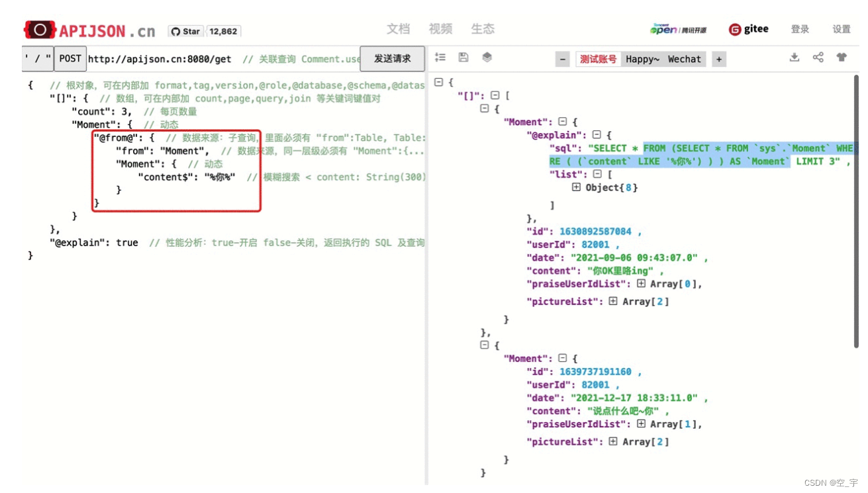Open the 文档 (docs) menu item
This screenshot has width=868, height=493.
tap(398, 28)
